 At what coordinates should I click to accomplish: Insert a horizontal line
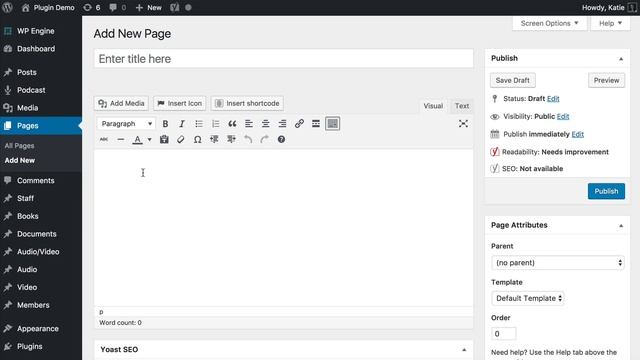click(x=120, y=140)
